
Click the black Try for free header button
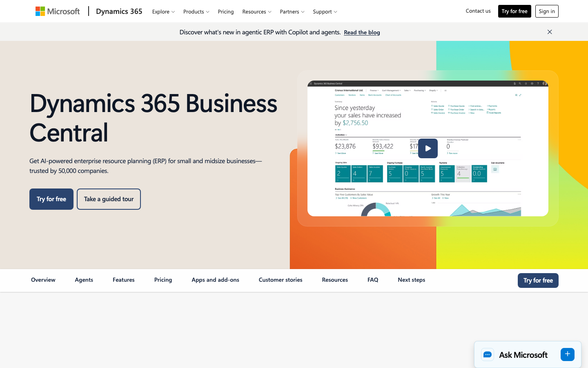[x=514, y=11]
